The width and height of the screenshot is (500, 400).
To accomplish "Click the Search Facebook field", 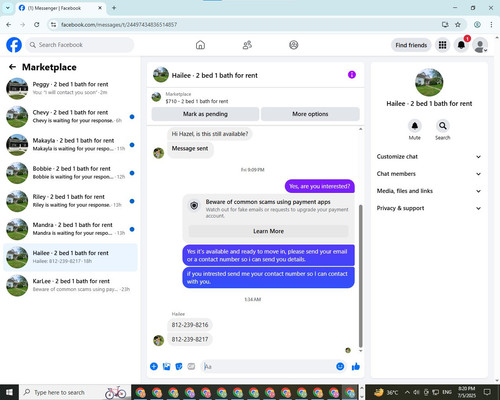I will coord(80,45).
